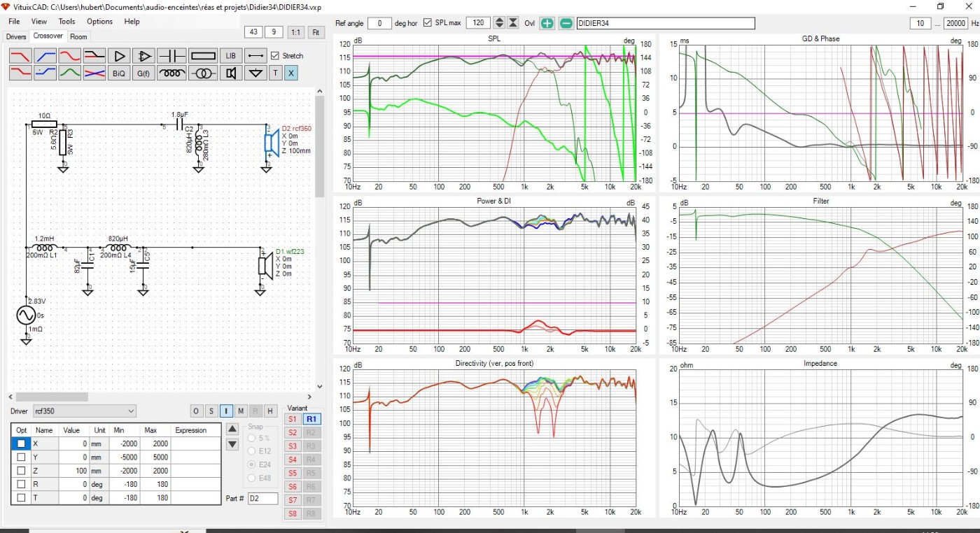This screenshot has height=533, width=980.
Task: Remove overlay with the green minus icon
Action: [566, 23]
